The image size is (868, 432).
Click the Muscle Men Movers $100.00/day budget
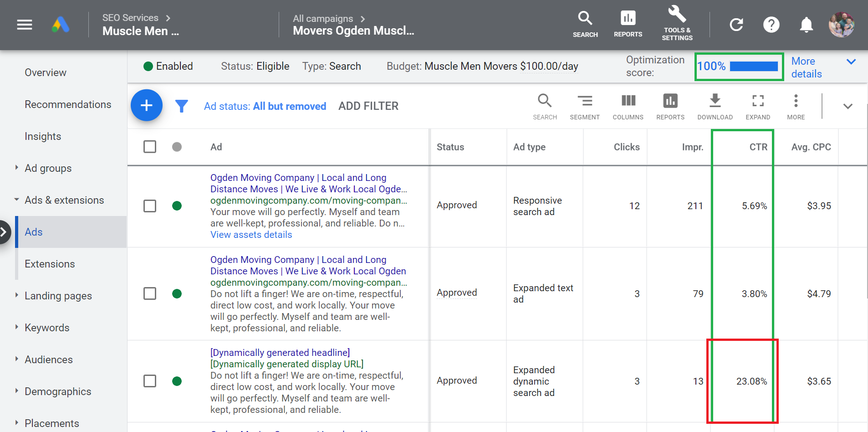[x=501, y=67]
